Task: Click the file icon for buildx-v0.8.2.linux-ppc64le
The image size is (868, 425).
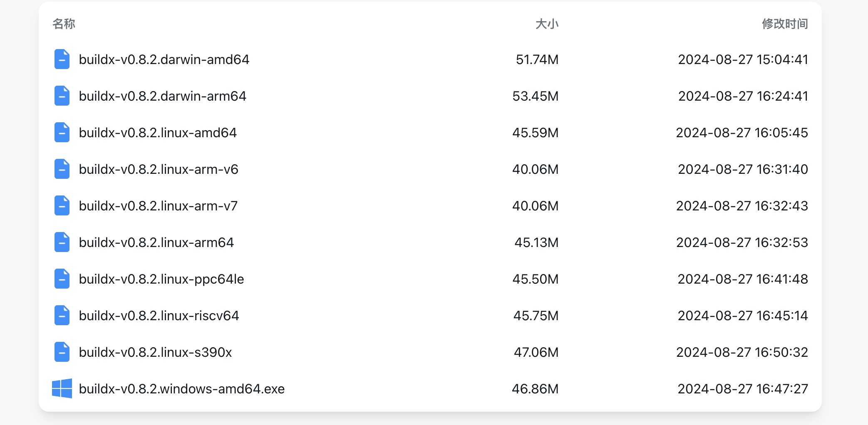Action: (x=62, y=279)
